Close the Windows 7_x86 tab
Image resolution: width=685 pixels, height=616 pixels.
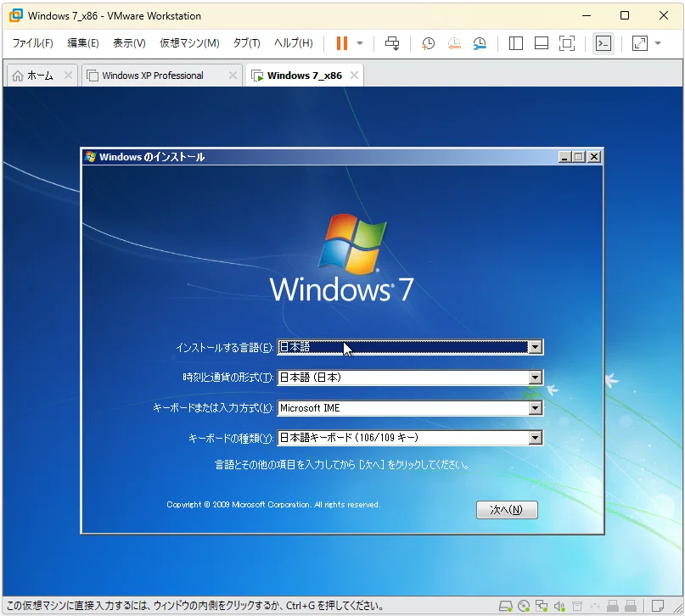click(x=354, y=75)
